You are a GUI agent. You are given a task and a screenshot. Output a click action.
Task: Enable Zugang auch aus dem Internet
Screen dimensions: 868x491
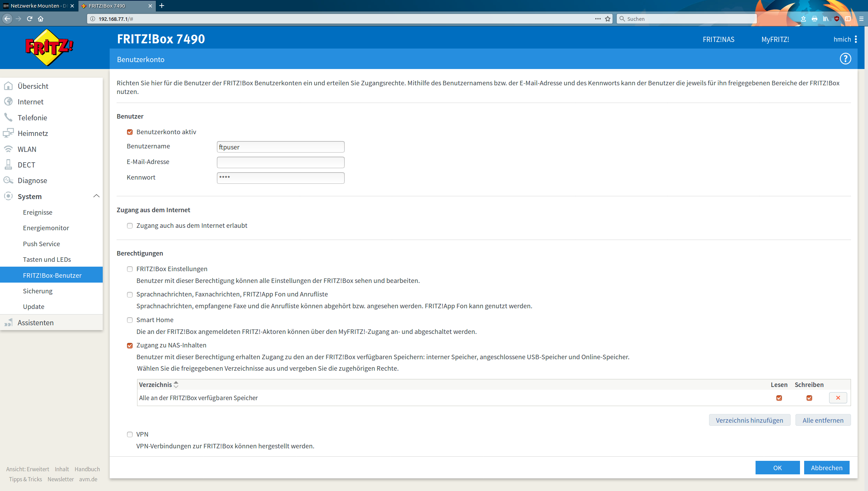pyautogui.click(x=130, y=226)
